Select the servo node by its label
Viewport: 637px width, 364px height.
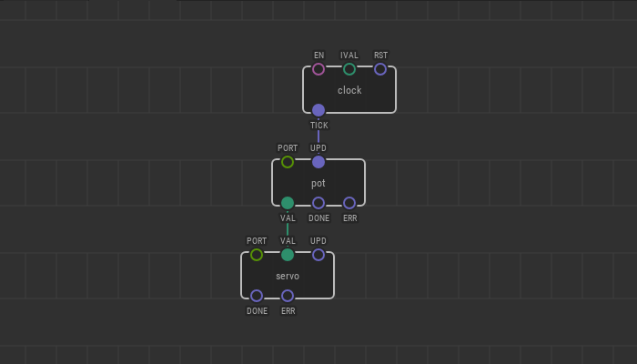point(288,276)
